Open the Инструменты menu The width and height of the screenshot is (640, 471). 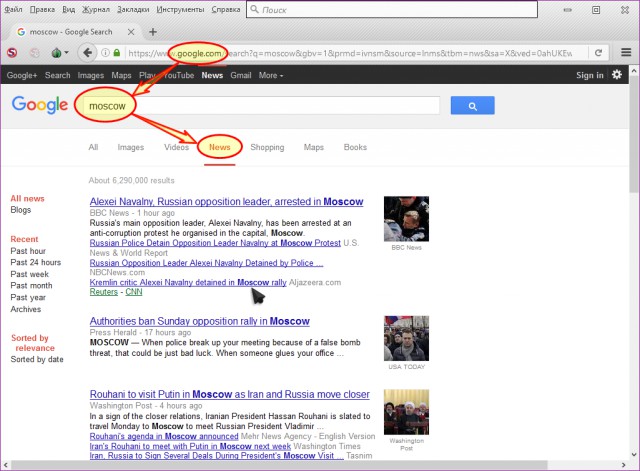(180, 9)
